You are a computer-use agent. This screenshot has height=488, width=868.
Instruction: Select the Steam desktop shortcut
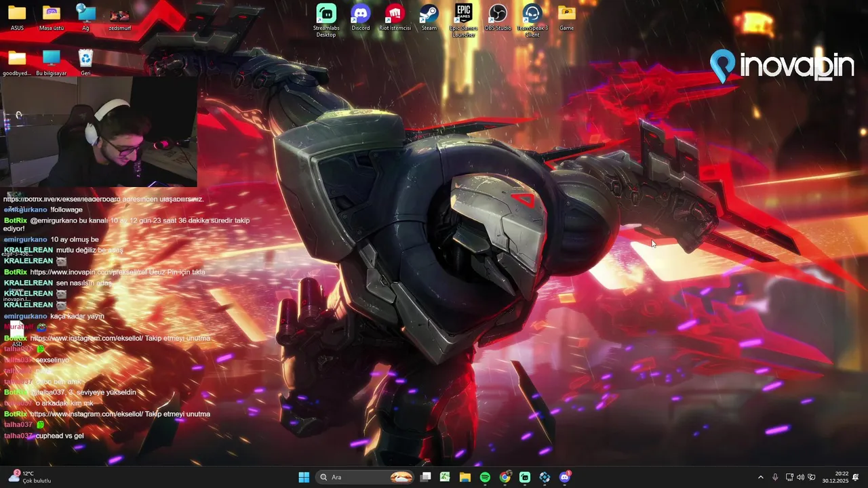pyautogui.click(x=429, y=18)
